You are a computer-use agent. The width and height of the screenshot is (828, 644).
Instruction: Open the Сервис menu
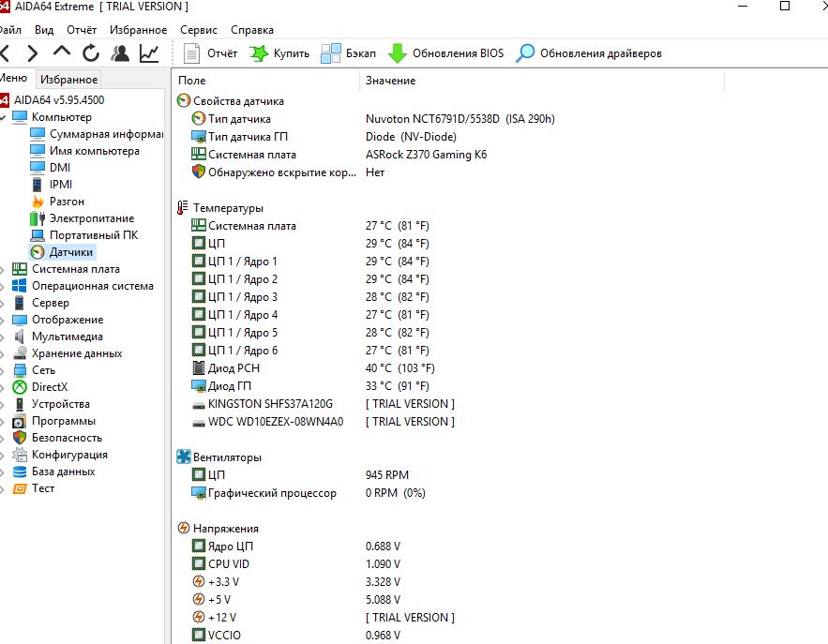click(x=199, y=30)
